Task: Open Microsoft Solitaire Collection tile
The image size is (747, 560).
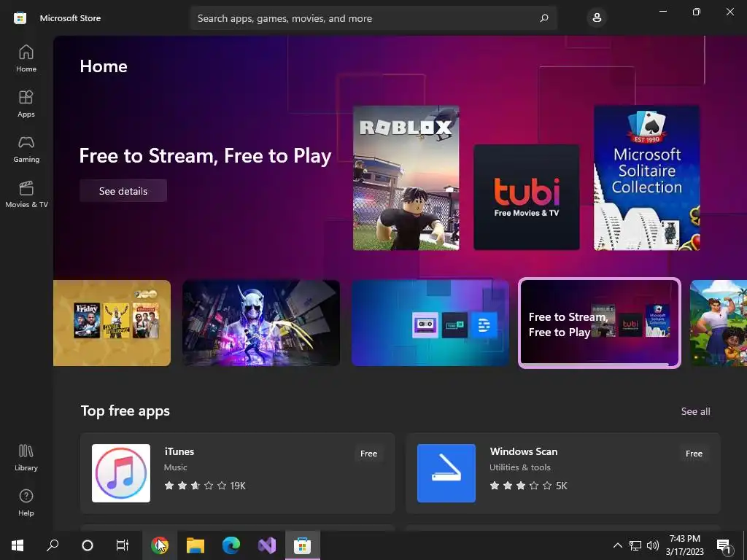Action: click(x=646, y=178)
